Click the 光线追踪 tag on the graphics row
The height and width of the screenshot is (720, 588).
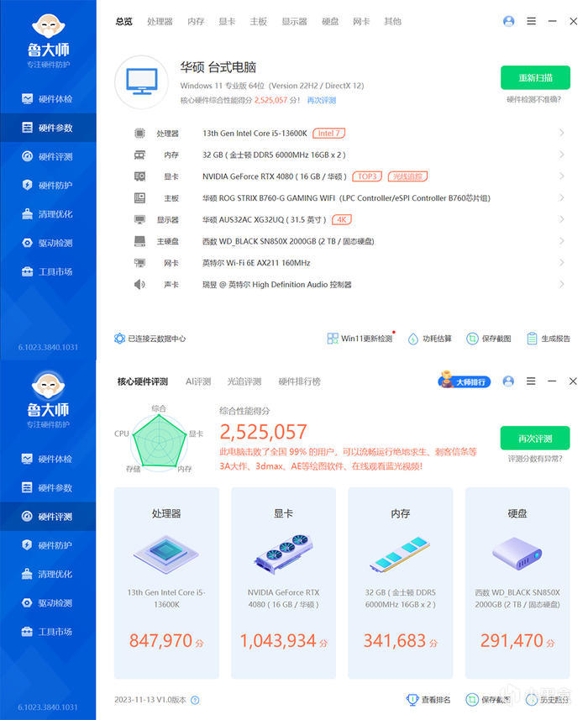pos(407,176)
